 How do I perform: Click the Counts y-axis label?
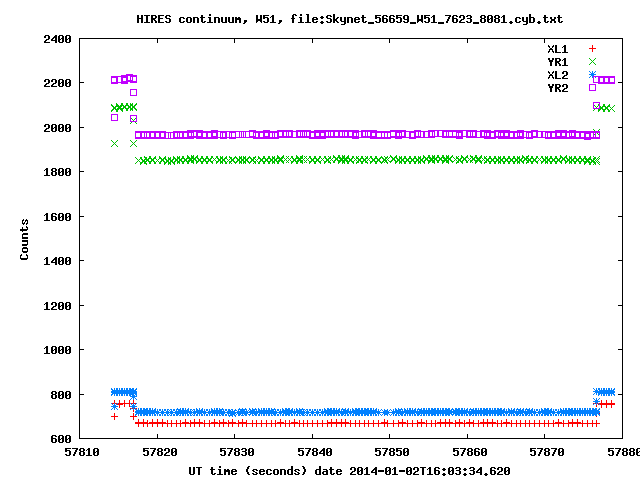(x=24, y=239)
